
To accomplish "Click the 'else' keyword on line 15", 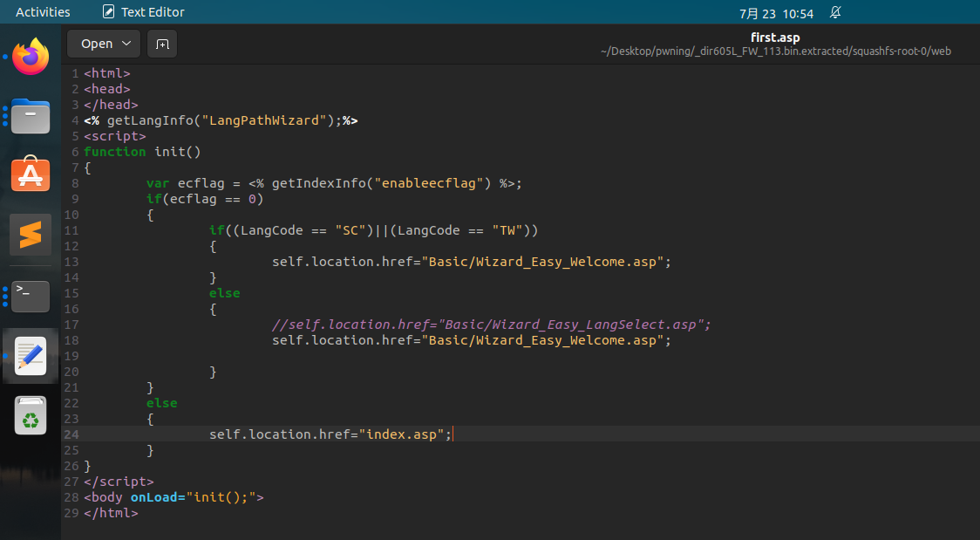I will [224, 293].
